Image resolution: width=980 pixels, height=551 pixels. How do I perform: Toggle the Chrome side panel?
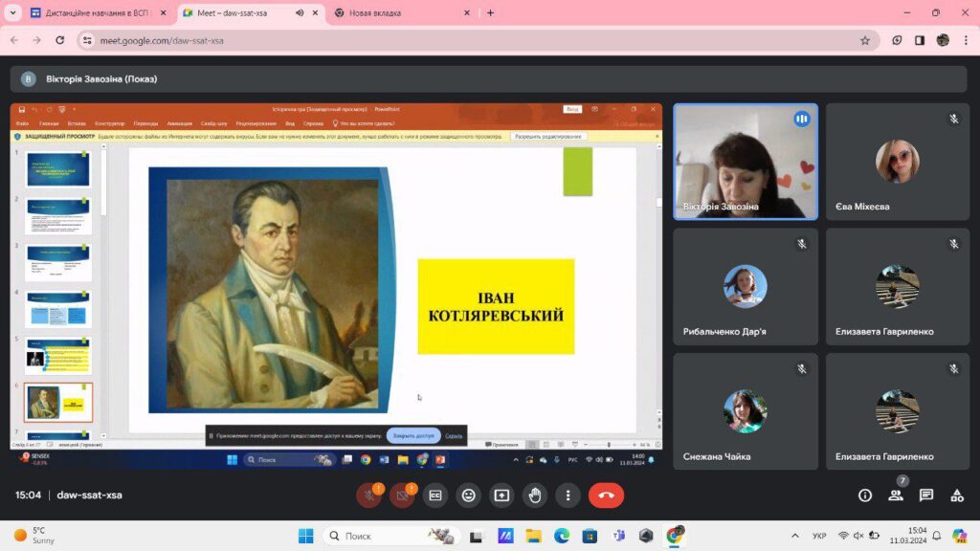pyautogui.click(x=920, y=40)
